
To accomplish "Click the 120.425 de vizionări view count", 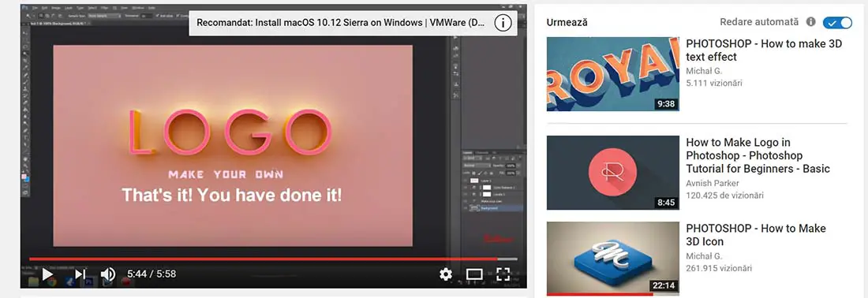I will click(x=724, y=196).
